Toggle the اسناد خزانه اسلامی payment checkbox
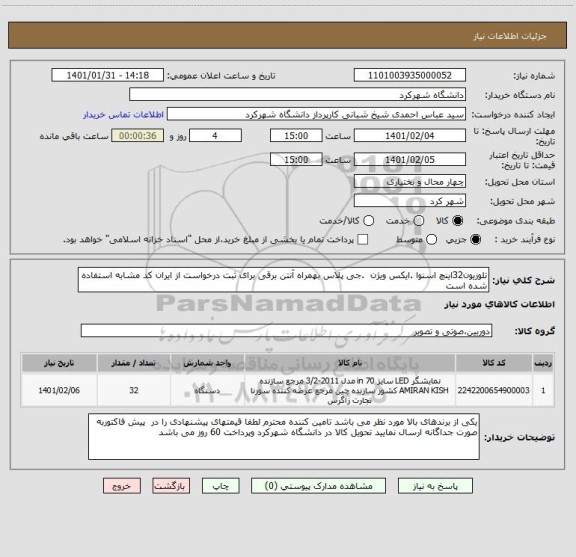This screenshot has height=557, width=576. (x=363, y=240)
